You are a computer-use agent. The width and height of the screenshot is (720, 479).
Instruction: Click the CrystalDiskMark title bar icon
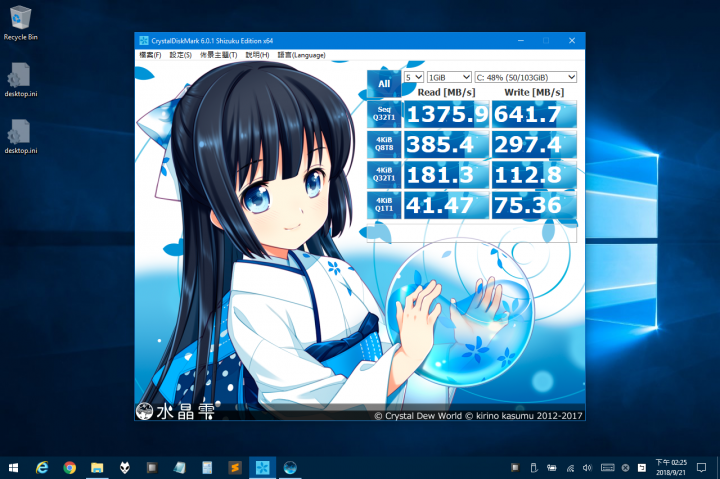(144, 40)
